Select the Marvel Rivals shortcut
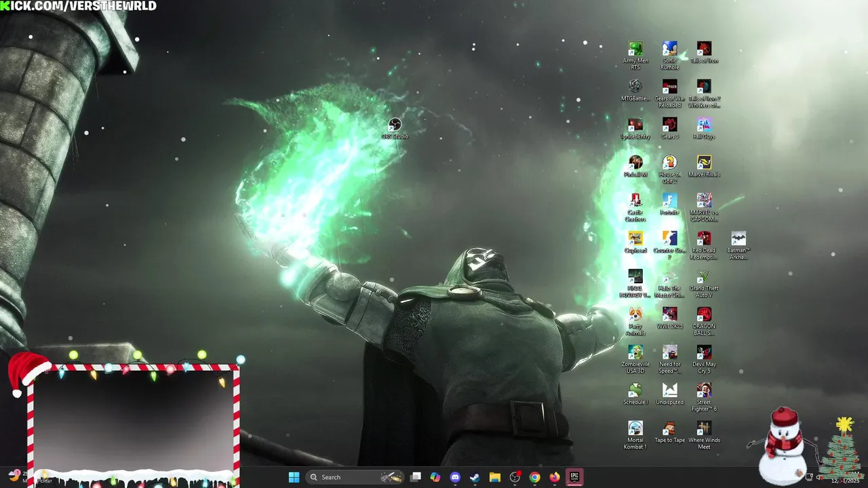Image resolution: width=868 pixels, height=488 pixels. [704, 166]
